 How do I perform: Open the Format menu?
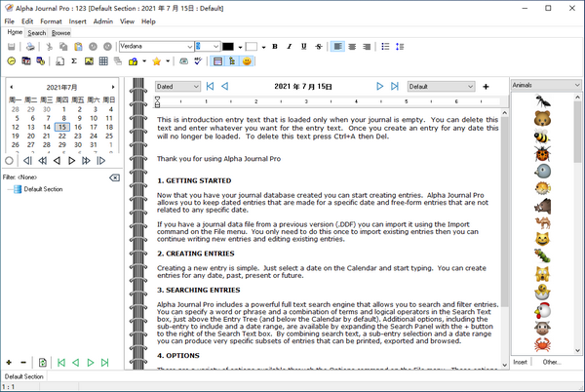tap(51, 20)
